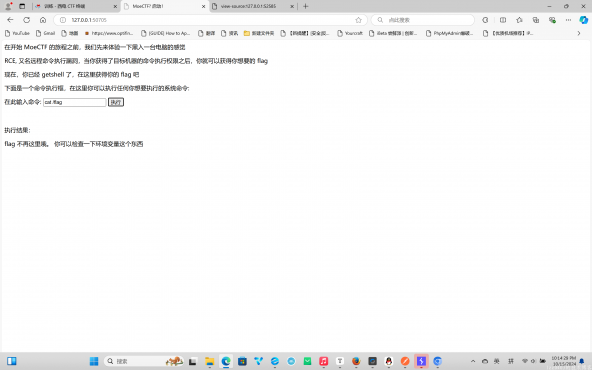Image resolution: width=592 pixels, height=370 pixels.
Task: Open the purple highlighted app on taskbar
Action: tap(421, 361)
